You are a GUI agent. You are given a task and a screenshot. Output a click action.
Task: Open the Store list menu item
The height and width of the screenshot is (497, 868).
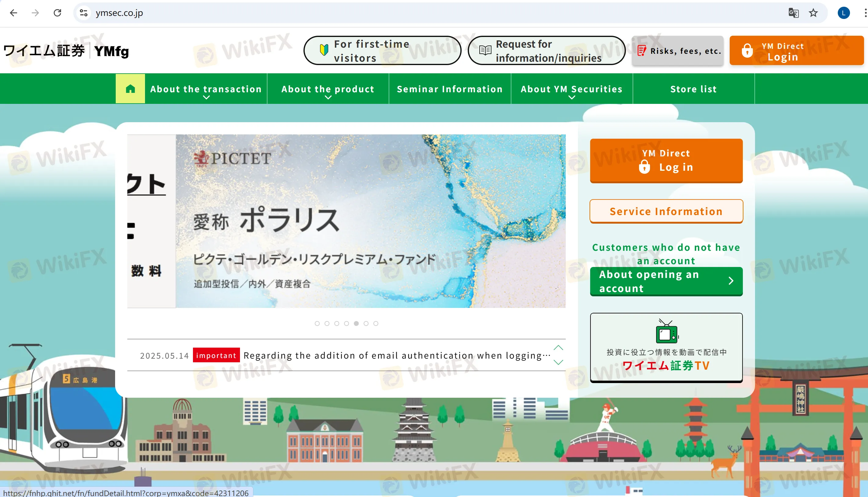point(694,89)
